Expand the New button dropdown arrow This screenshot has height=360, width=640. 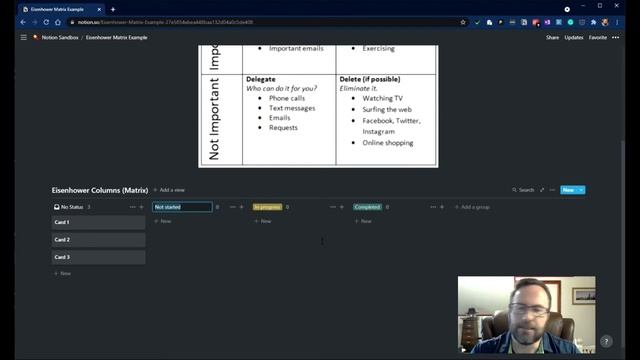tap(581, 190)
